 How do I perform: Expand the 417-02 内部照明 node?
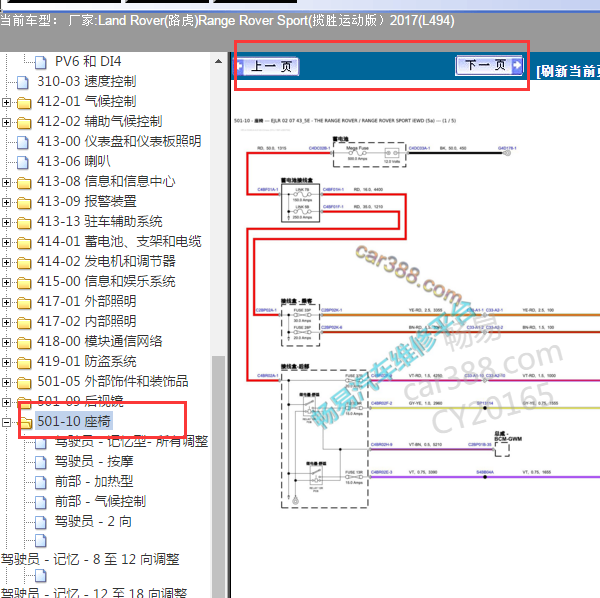click(6, 322)
